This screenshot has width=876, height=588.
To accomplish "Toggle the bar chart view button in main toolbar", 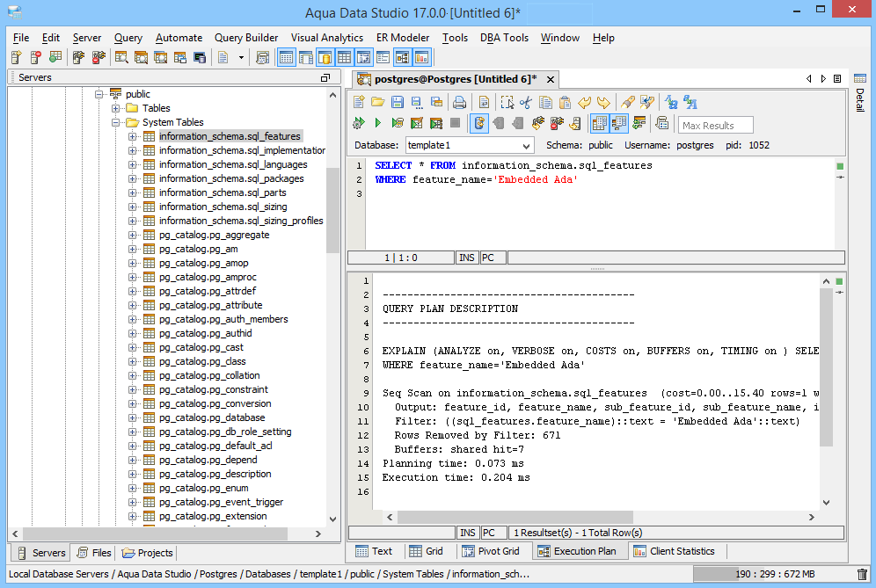I will pyautogui.click(x=421, y=57).
